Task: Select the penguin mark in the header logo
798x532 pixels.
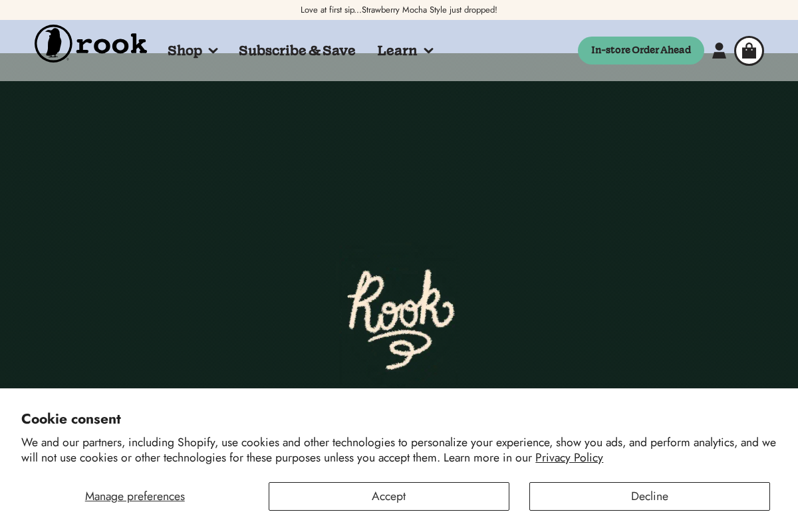Action: point(53,43)
